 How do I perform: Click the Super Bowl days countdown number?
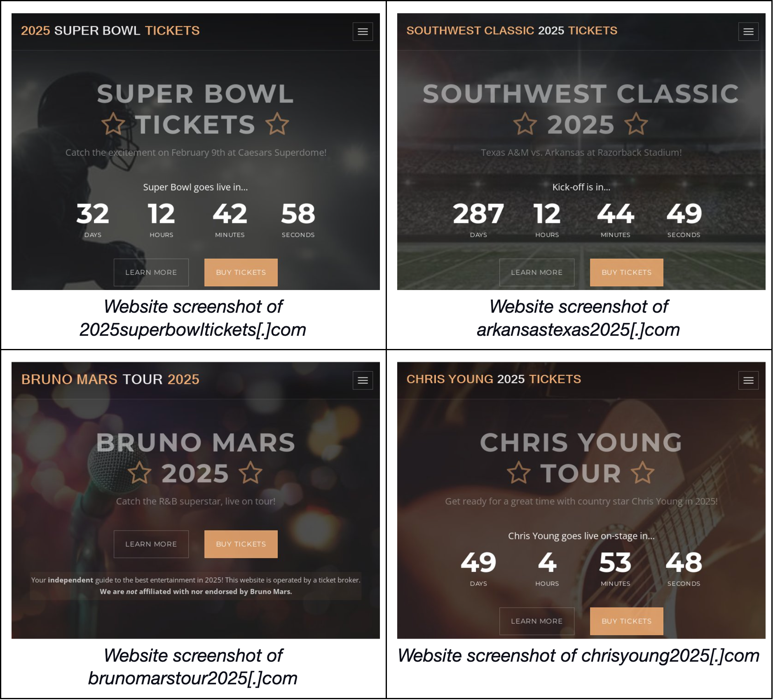pos(93,214)
